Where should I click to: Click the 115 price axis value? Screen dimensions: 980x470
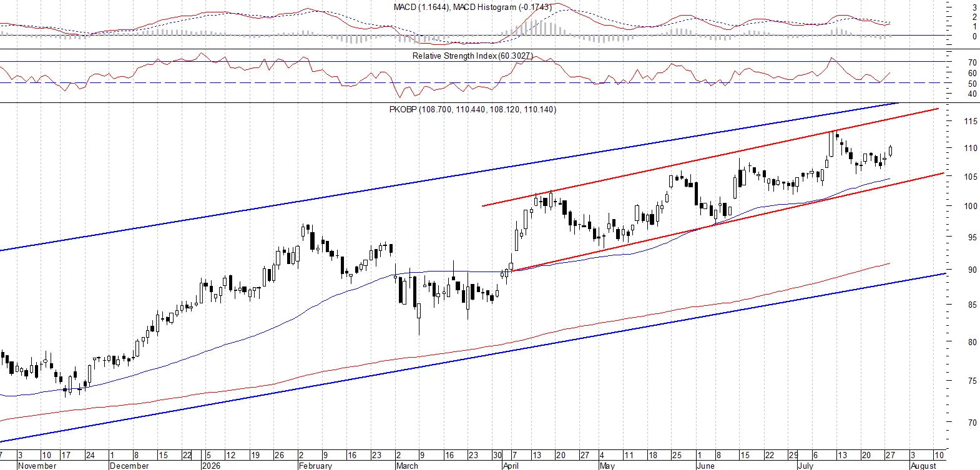tap(971, 121)
